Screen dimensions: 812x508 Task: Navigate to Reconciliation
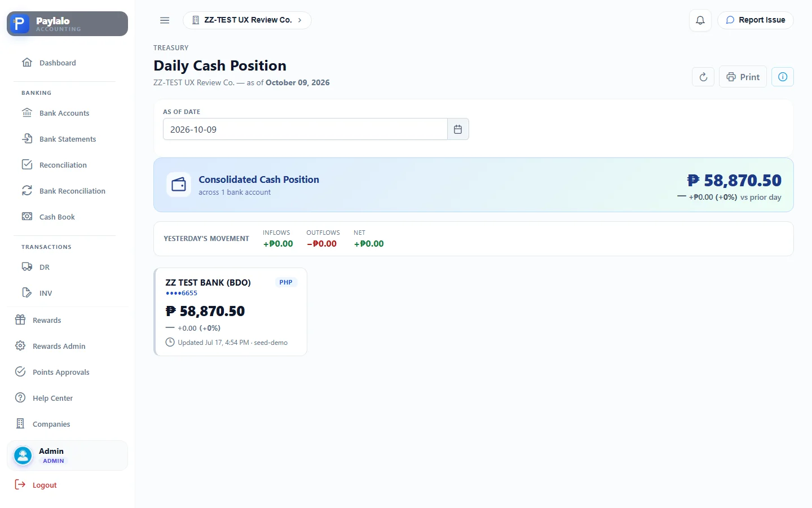(67, 165)
